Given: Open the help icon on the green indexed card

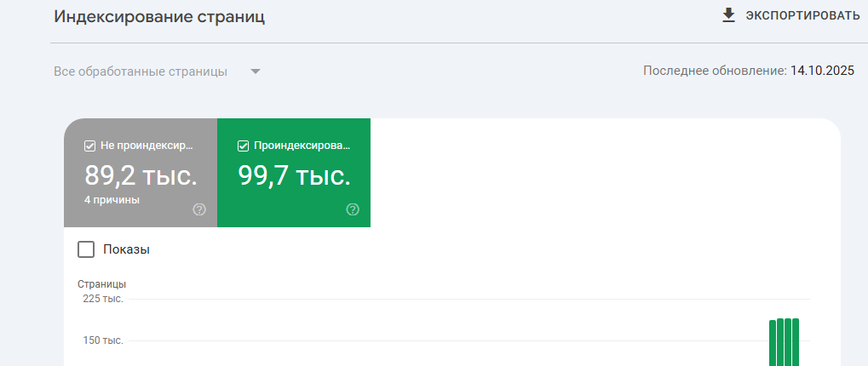Looking at the screenshot, I should click(x=353, y=209).
